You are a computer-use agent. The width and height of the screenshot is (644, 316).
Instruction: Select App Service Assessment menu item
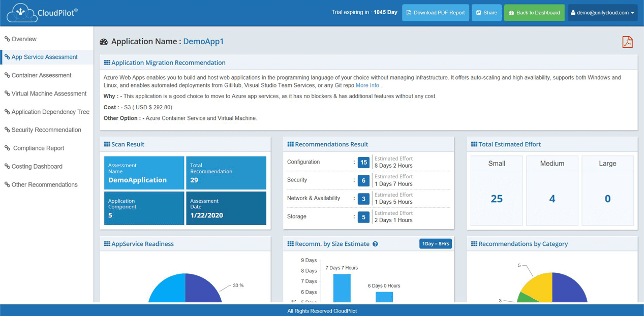47,57
